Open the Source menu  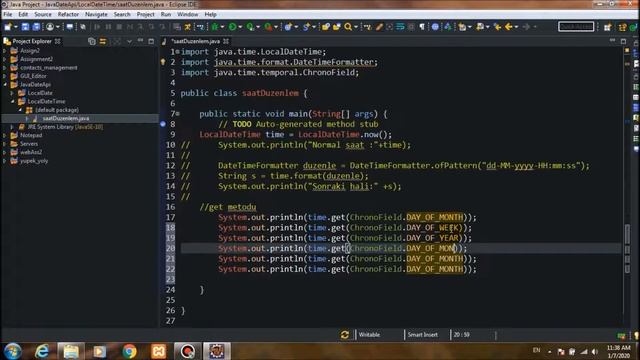43,14
